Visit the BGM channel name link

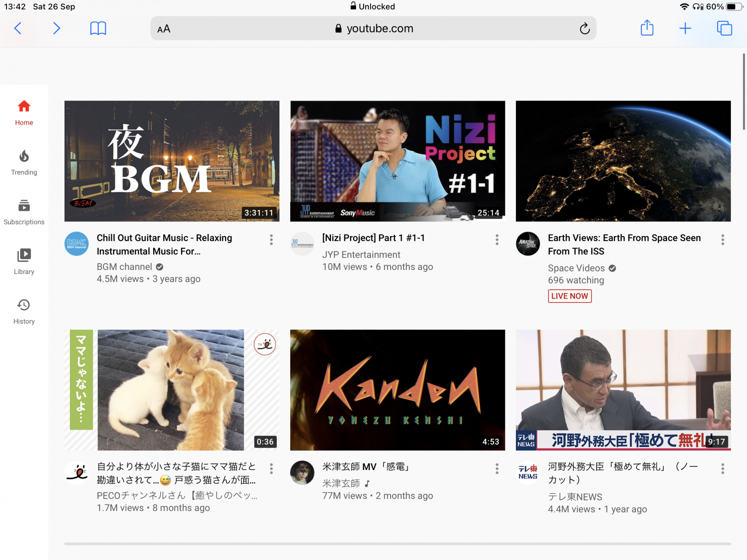(124, 267)
